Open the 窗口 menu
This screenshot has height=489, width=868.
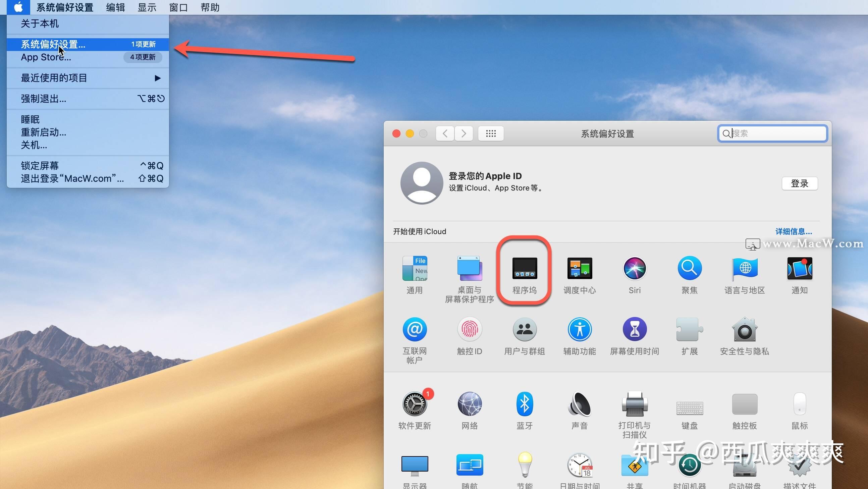178,7
